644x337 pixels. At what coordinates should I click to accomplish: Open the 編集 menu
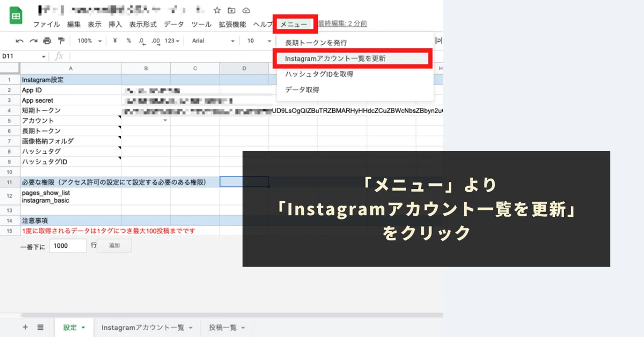tap(74, 25)
